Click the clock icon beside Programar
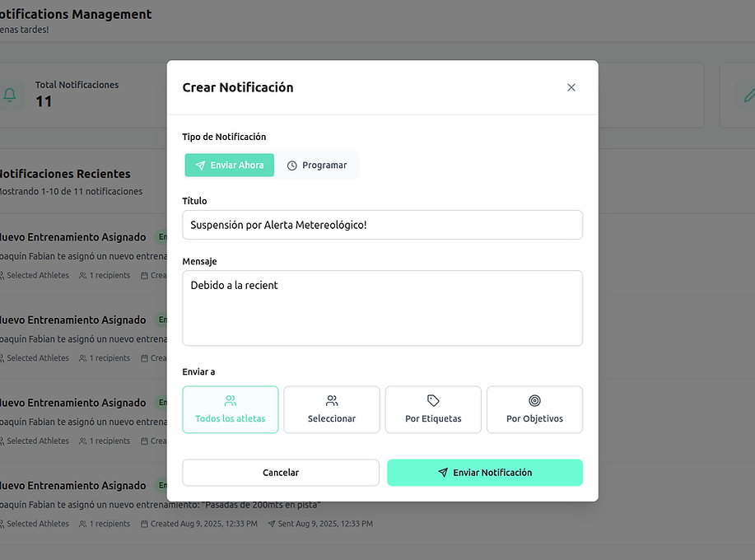 291,166
